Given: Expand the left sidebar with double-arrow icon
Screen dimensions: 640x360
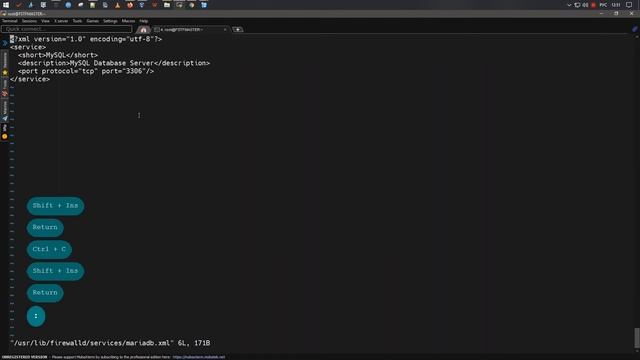Looking at the screenshot, I should 5,42.
